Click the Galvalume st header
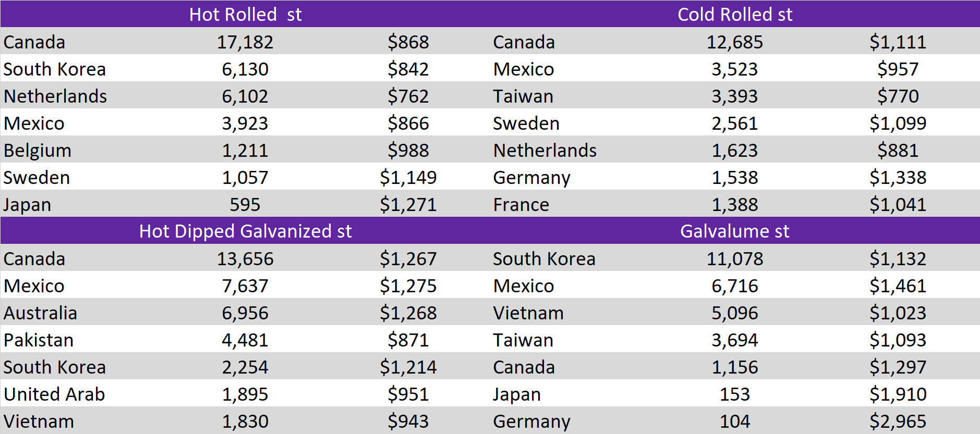 [735, 231]
